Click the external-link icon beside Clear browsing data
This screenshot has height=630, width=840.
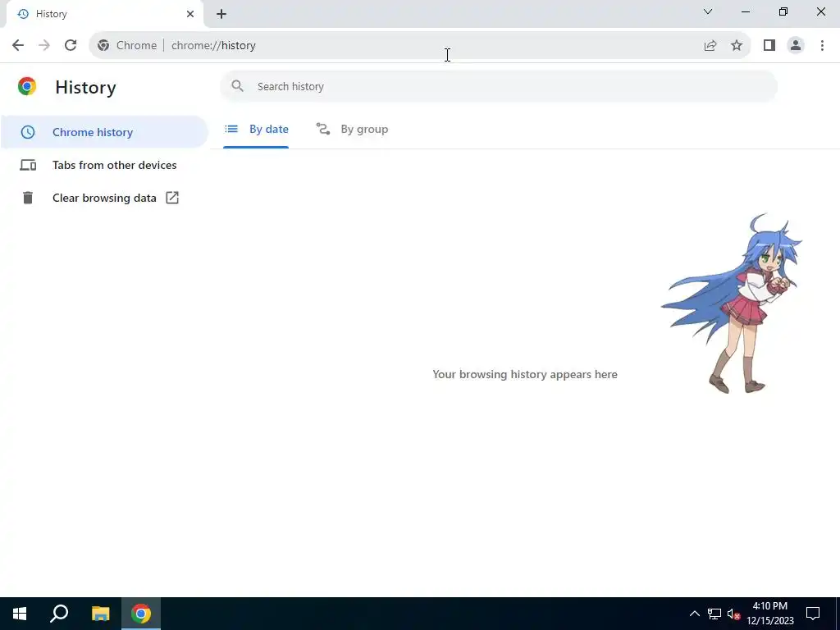pos(172,198)
